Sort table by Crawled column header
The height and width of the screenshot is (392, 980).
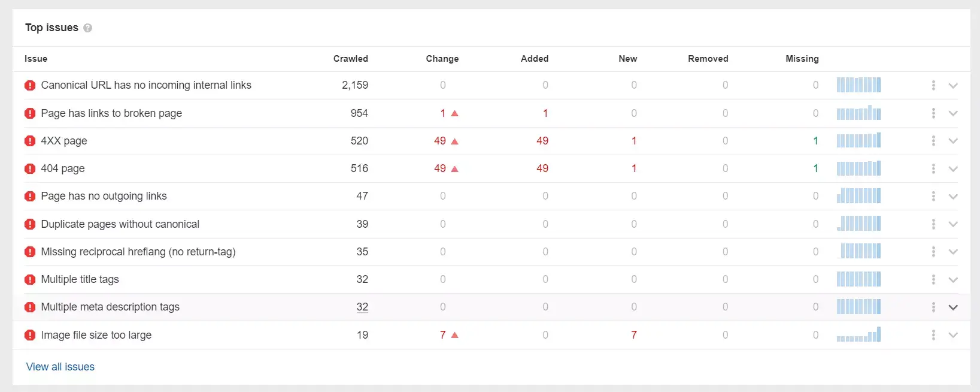[x=350, y=59]
